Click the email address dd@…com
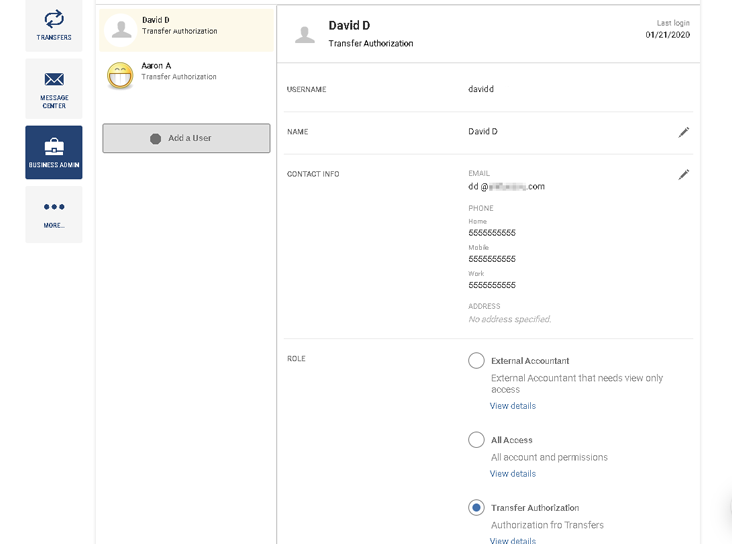This screenshot has width=732, height=544. click(x=507, y=186)
